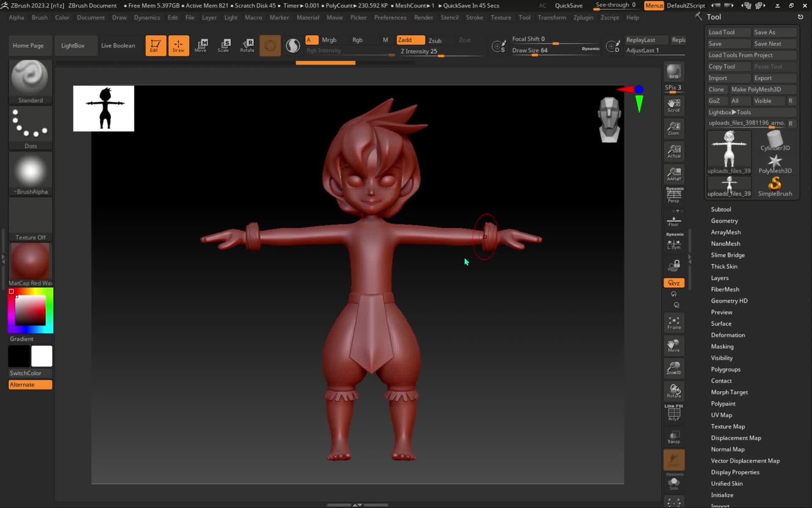Open the Zplugin menu
Screen dimensions: 812x508
pyautogui.click(x=583, y=17)
